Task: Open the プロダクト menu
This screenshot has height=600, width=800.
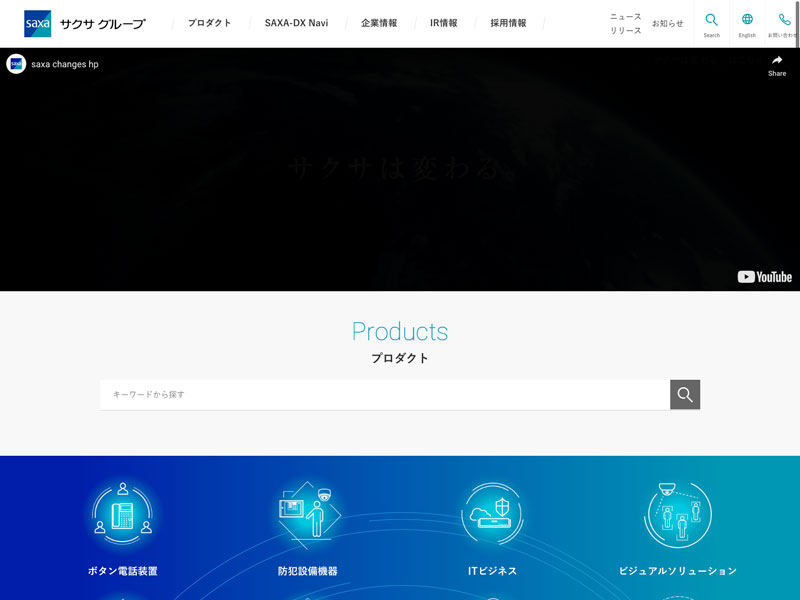Action: [x=209, y=23]
